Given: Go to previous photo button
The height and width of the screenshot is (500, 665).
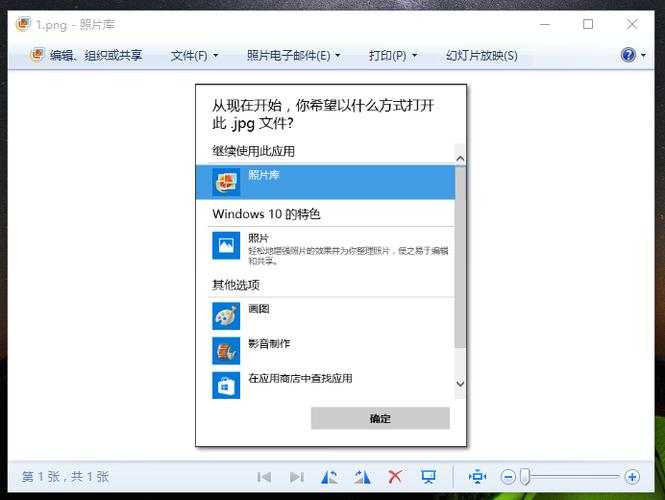Looking at the screenshot, I should point(264,477).
